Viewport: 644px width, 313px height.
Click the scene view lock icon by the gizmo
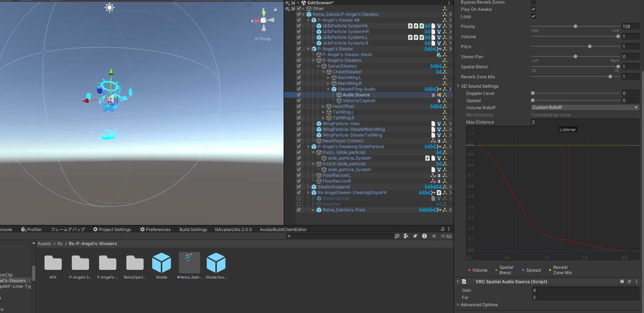pos(275,9)
